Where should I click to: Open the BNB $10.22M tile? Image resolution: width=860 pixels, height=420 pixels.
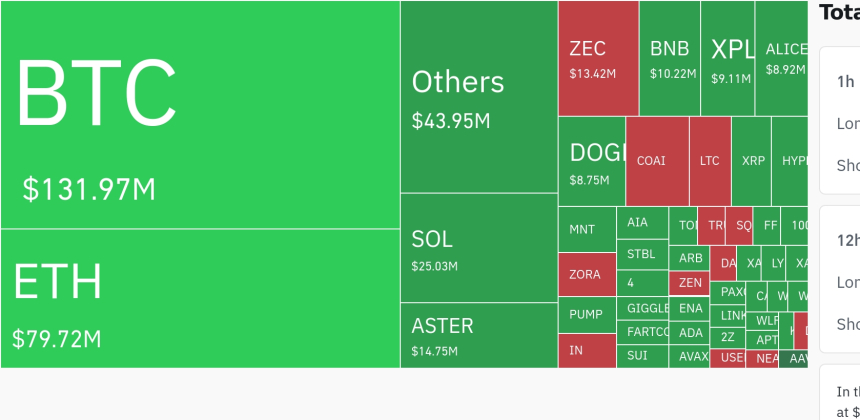pos(669,58)
